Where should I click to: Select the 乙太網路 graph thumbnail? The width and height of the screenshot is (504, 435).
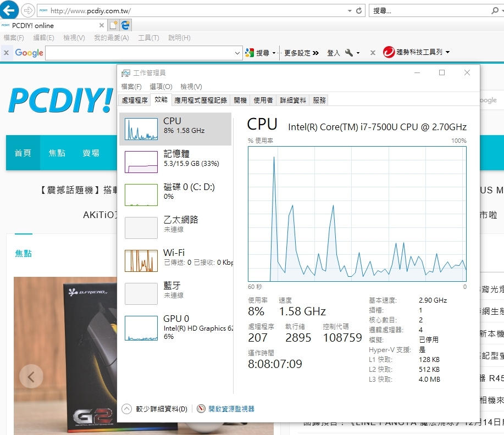141,228
